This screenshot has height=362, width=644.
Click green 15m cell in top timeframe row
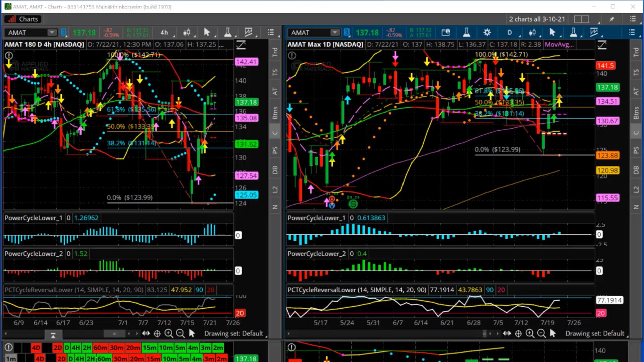tap(150, 348)
